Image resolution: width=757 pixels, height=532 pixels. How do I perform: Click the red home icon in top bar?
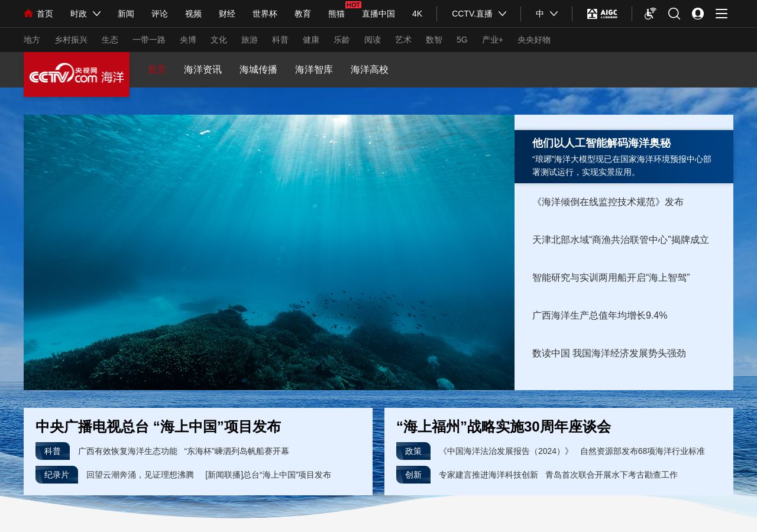(x=28, y=14)
